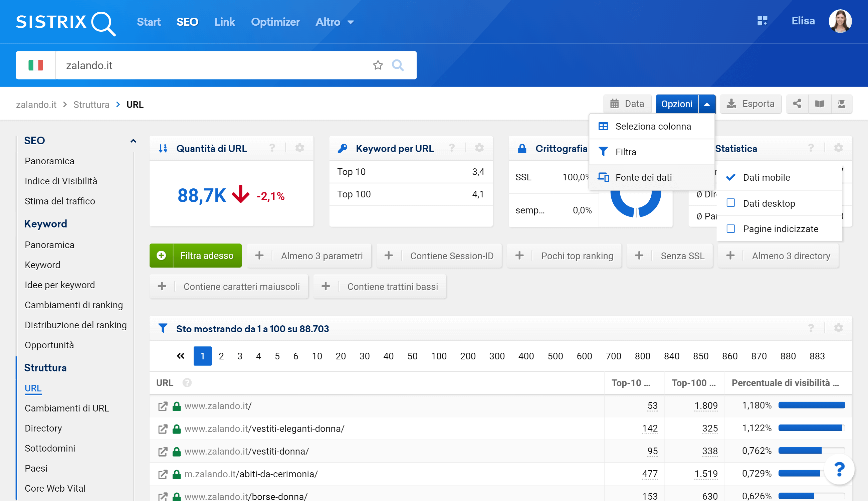Add Almeno 3 parametri filter

point(309,256)
